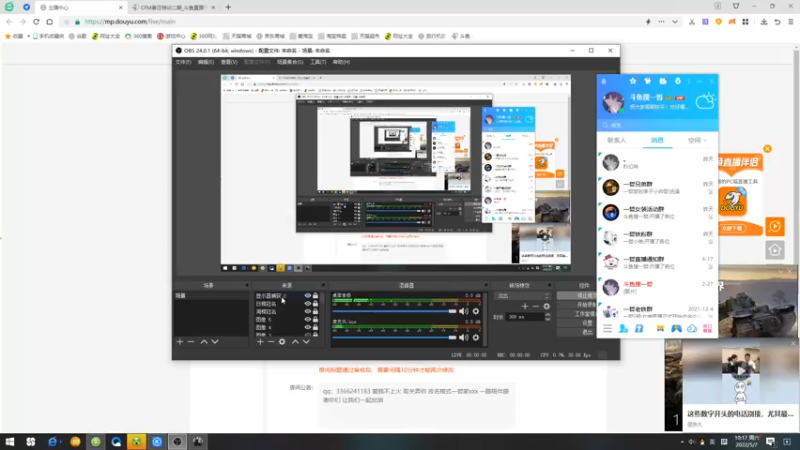Screen dimensions: 800x450
Task: Click orange download button on Douyu ad
Action: point(733,228)
